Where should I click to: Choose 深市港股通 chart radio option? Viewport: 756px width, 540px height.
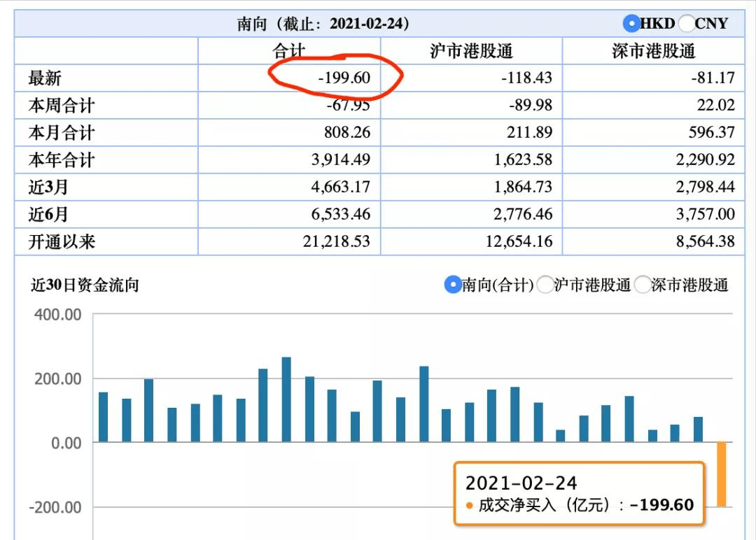pyautogui.click(x=643, y=285)
